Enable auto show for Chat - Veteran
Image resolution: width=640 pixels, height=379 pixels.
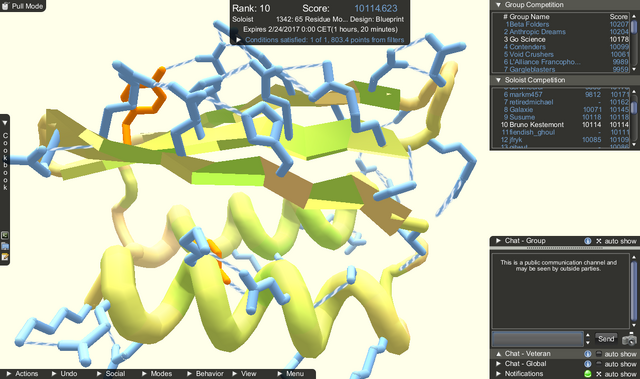[599, 354]
